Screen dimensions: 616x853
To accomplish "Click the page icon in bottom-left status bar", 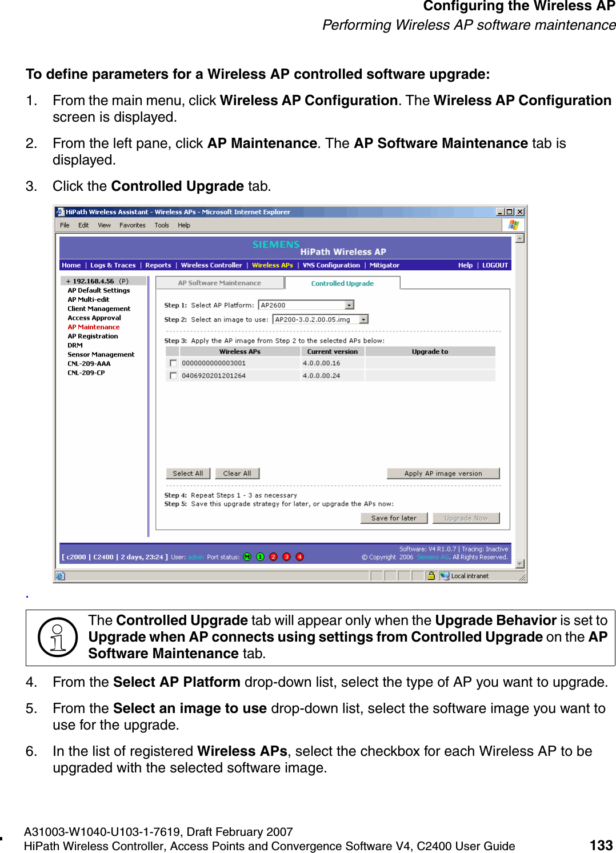I will pyautogui.click(x=61, y=576).
